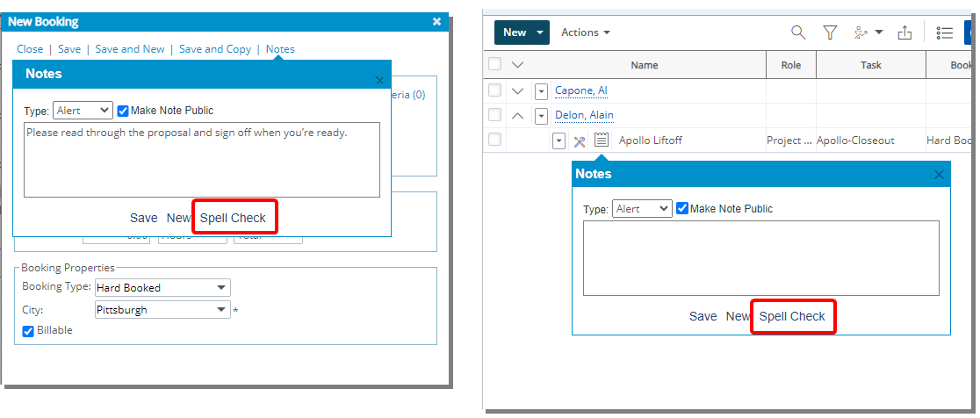Close the New Booking dialog with X
Screen dimensions: 980x418
pyautogui.click(x=437, y=22)
